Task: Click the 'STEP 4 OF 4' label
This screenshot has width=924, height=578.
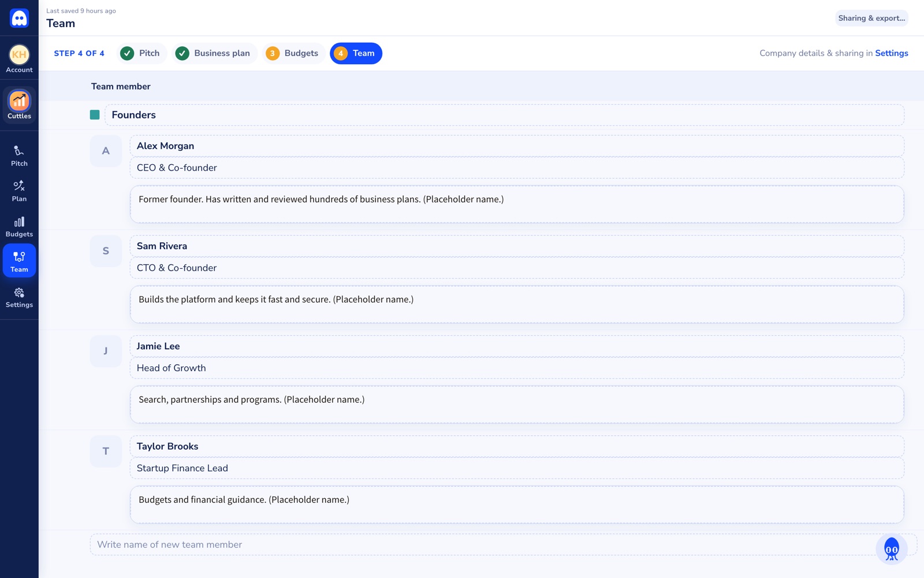Action: tap(79, 53)
